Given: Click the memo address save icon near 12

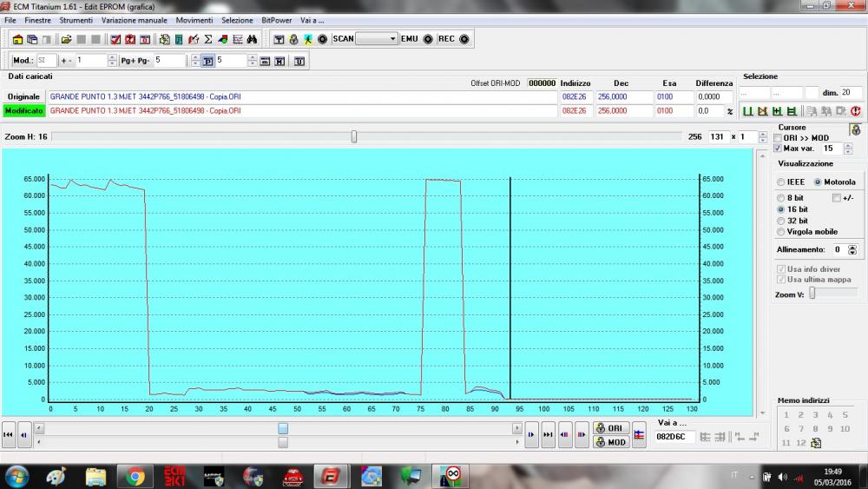Looking at the screenshot, I should click(x=816, y=442).
